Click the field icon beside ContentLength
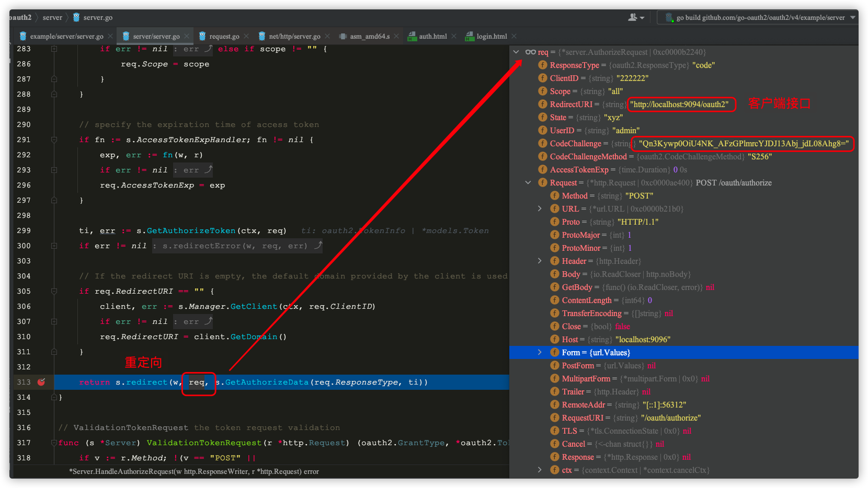The height and width of the screenshot is (488, 868). click(555, 300)
